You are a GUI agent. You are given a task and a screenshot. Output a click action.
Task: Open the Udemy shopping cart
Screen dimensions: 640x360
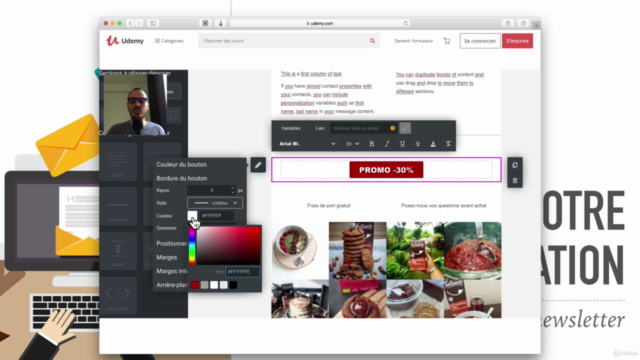click(447, 41)
